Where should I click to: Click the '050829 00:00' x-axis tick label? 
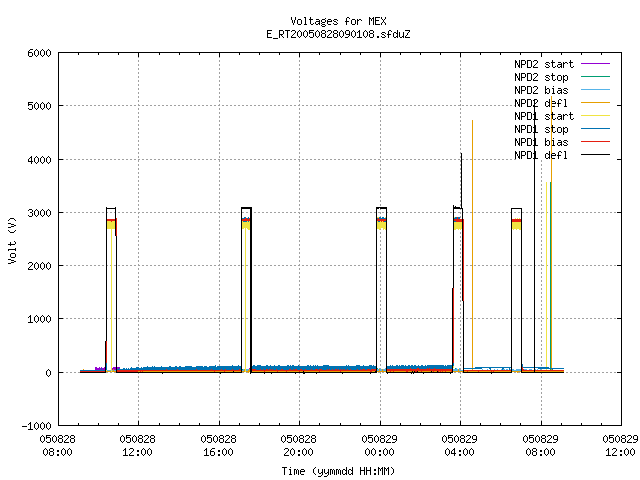[x=379, y=446]
